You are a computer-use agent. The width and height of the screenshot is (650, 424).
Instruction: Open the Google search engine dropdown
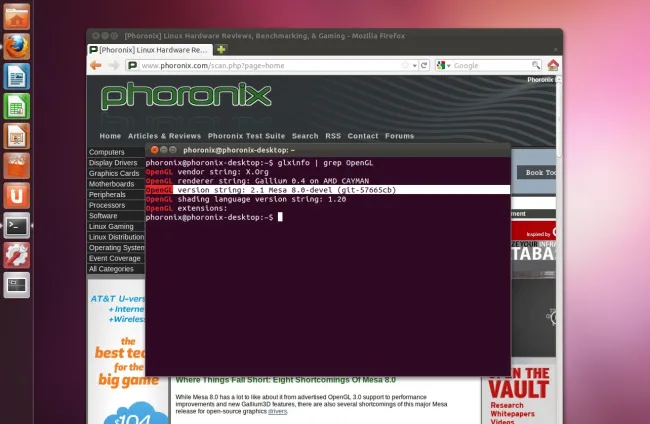(443, 65)
